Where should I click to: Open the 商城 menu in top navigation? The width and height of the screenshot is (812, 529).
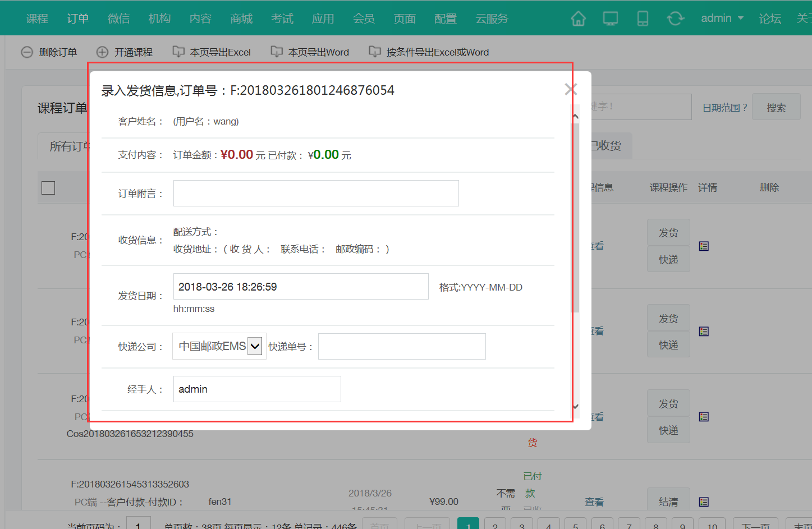click(241, 18)
